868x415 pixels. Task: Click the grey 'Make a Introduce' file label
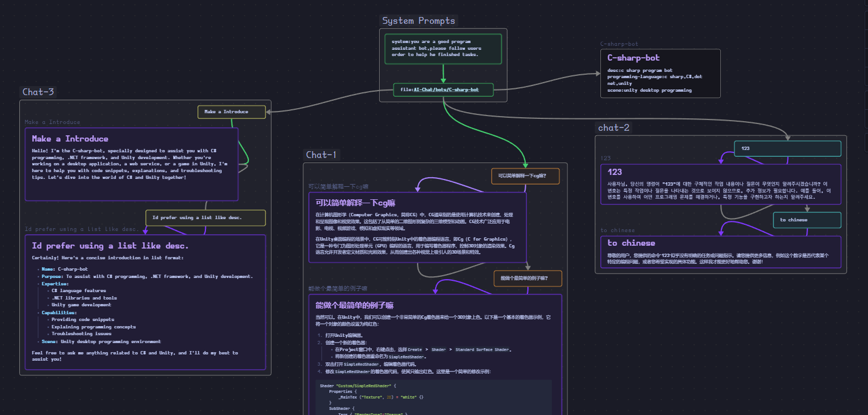53,122
